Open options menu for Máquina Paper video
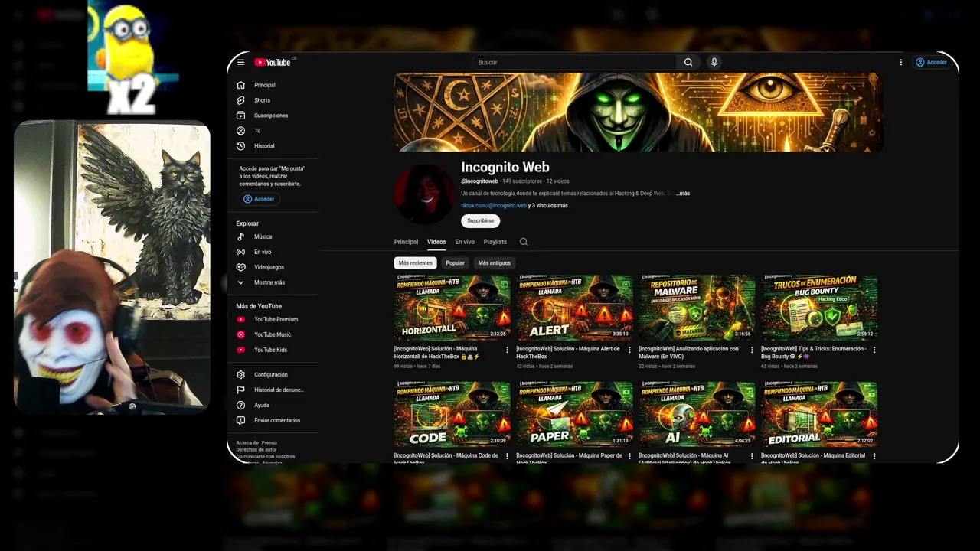Viewport: 980px width, 551px height. coord(629,456)
